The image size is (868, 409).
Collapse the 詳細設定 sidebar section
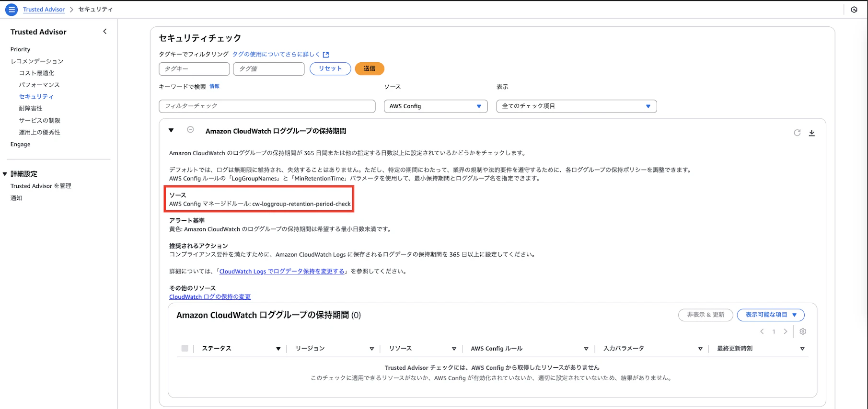pyautogui.click(x=5, y=174)
